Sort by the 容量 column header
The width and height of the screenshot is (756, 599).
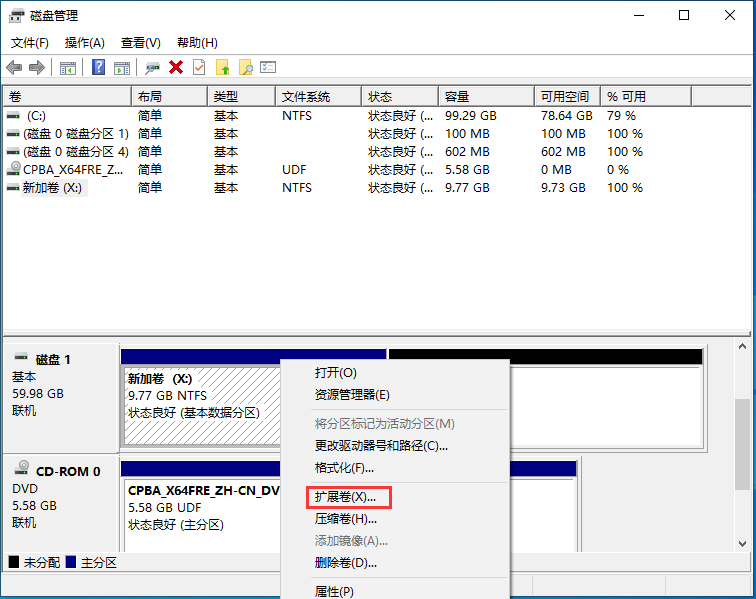point(486,96)
